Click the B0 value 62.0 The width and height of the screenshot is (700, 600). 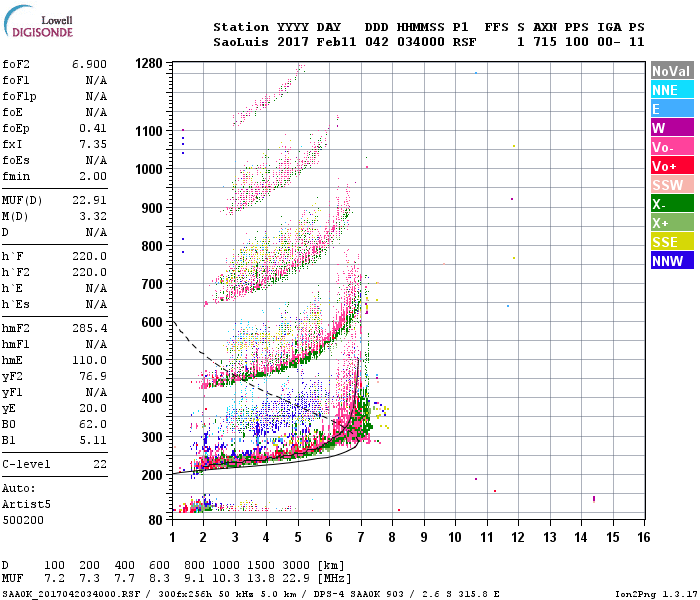pyautogui.click(x=93, y=425)
